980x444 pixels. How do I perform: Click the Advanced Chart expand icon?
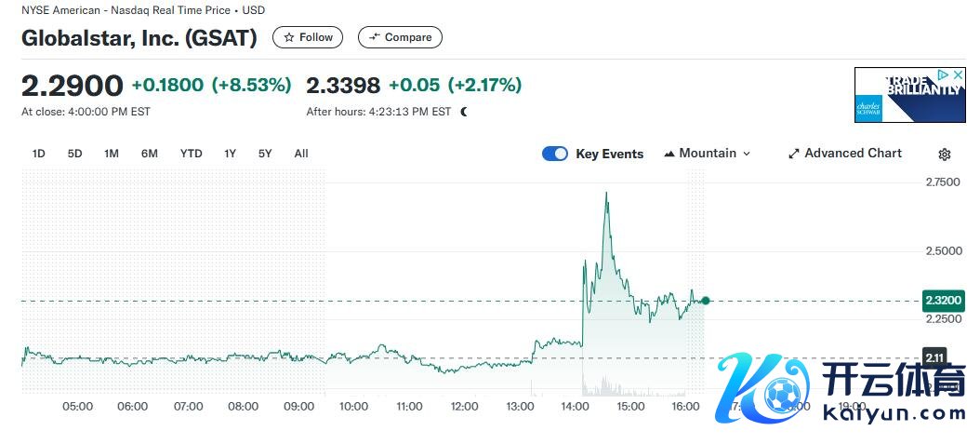[x=794, y=154]
